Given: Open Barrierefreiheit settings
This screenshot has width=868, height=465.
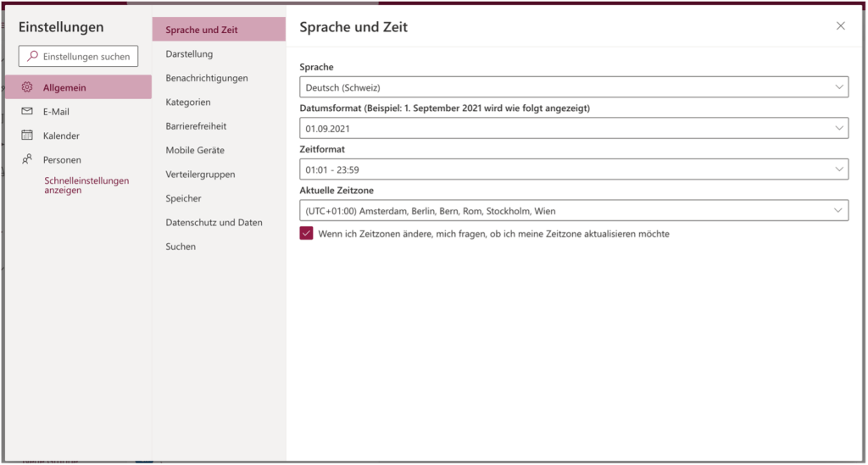Looking at the screenshot, I should [x=196, y=126].
